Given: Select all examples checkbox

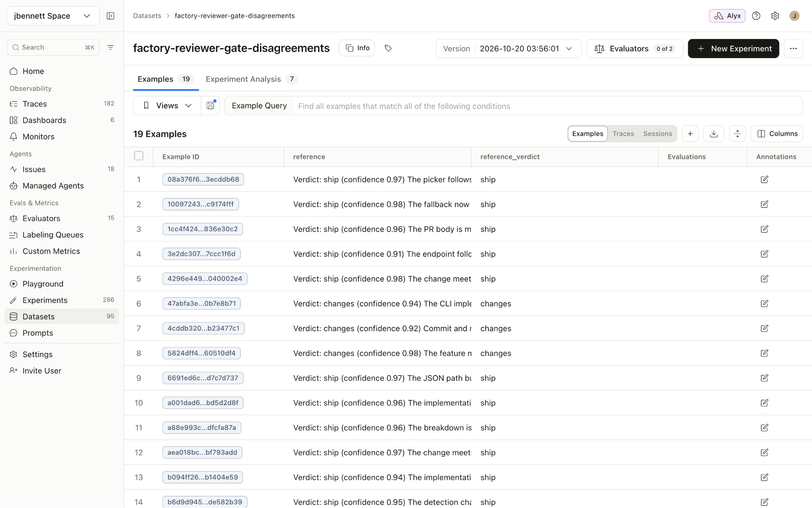Looking at the screenshot, I should tap(139, 156).
